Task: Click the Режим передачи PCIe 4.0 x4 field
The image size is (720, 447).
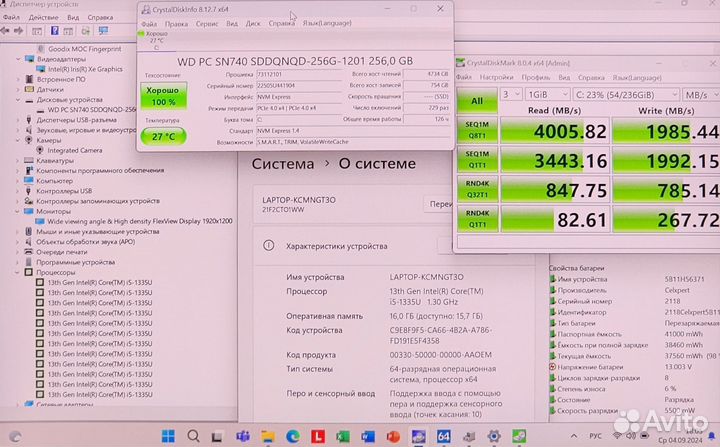Action: coord(300,108)
